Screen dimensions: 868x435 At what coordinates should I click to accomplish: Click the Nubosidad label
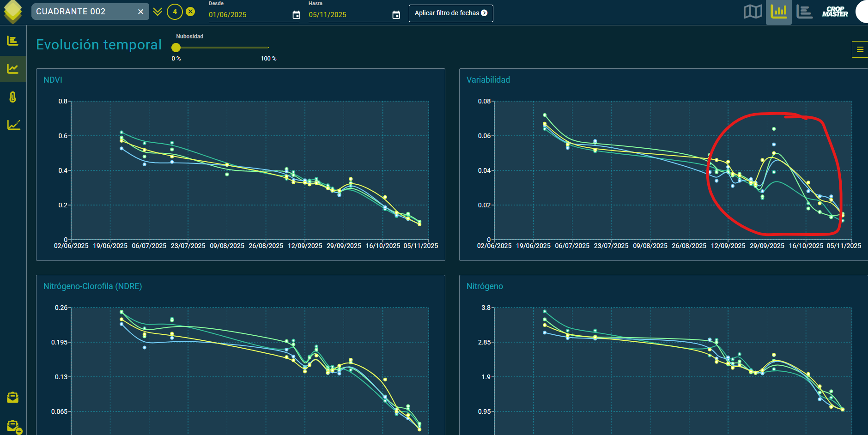(x=189, y=36)
